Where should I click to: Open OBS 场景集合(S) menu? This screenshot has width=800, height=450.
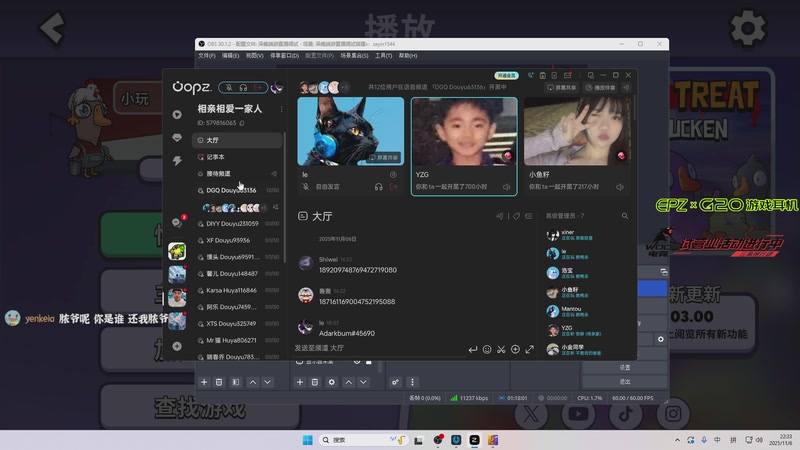click(x=354, y=56)
